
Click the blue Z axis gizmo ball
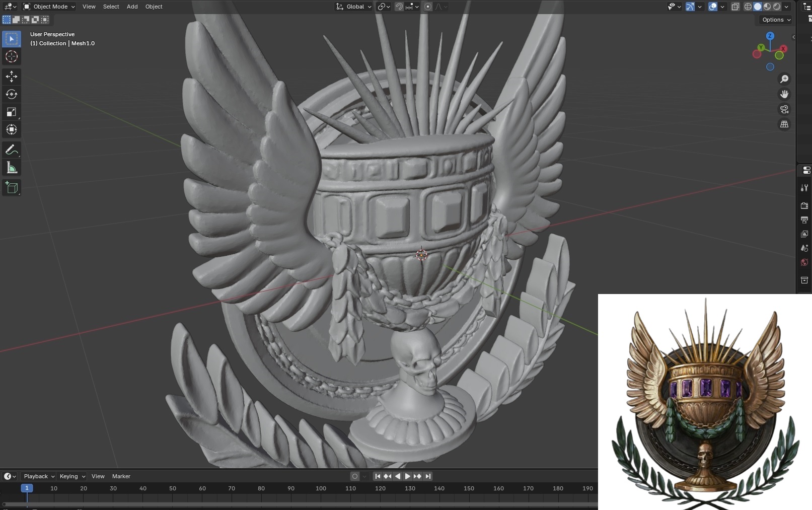coord(770,36)
